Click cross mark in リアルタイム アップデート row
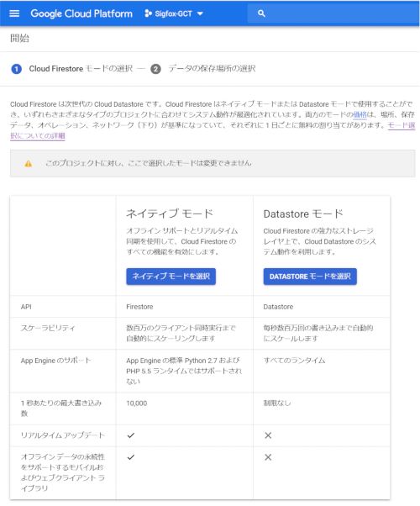The image size is (420, 506). coord(268,435)
